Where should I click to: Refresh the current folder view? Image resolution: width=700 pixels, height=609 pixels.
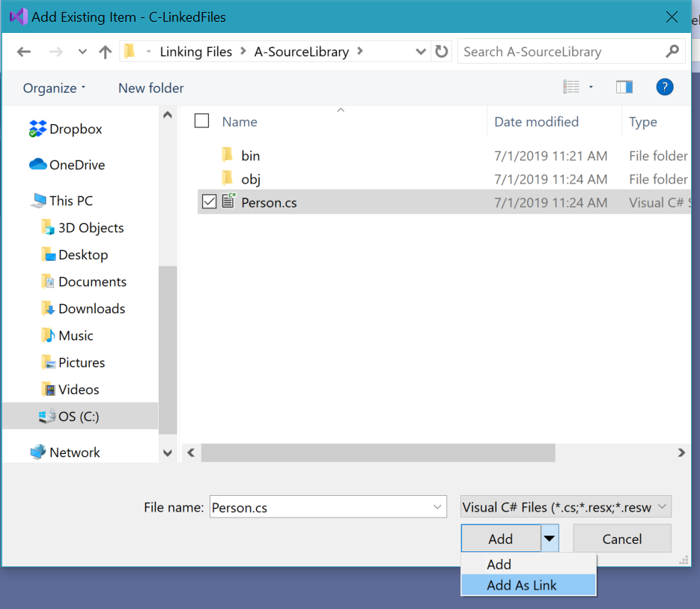(442, 51)
